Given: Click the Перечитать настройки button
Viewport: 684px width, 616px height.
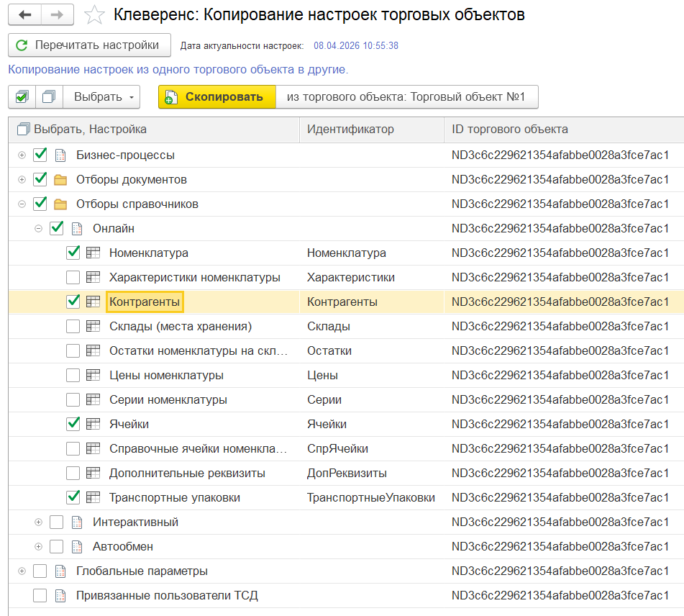Looking at the screenshot, I should point(89,45).
